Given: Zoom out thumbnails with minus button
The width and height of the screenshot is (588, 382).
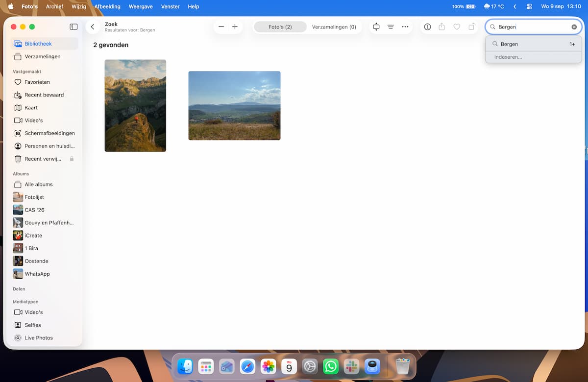Looking at the screenshot, I should click(221, 27).
